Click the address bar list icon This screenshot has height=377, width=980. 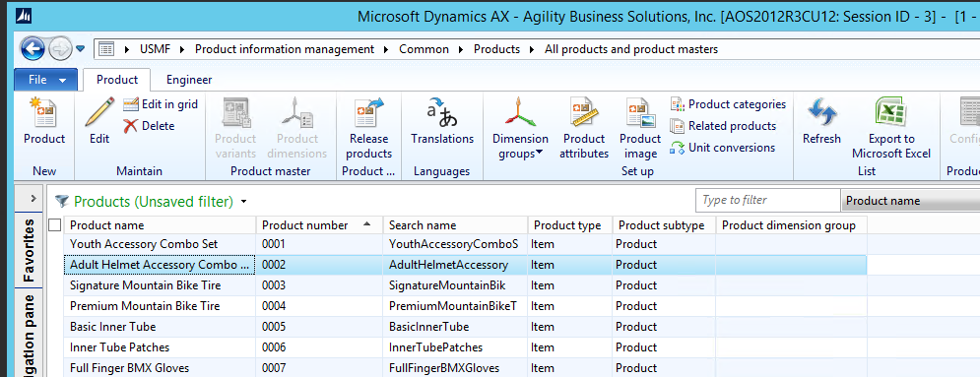tap(106, 48)
